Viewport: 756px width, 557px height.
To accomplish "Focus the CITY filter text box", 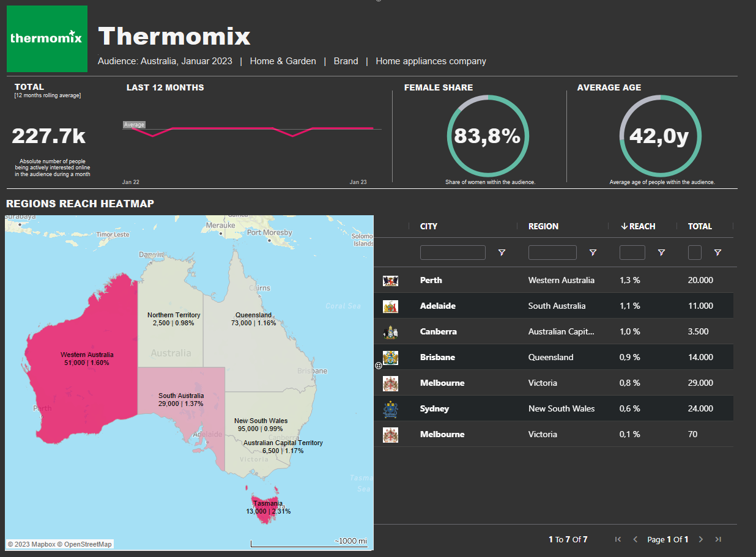I will point(453,253).
